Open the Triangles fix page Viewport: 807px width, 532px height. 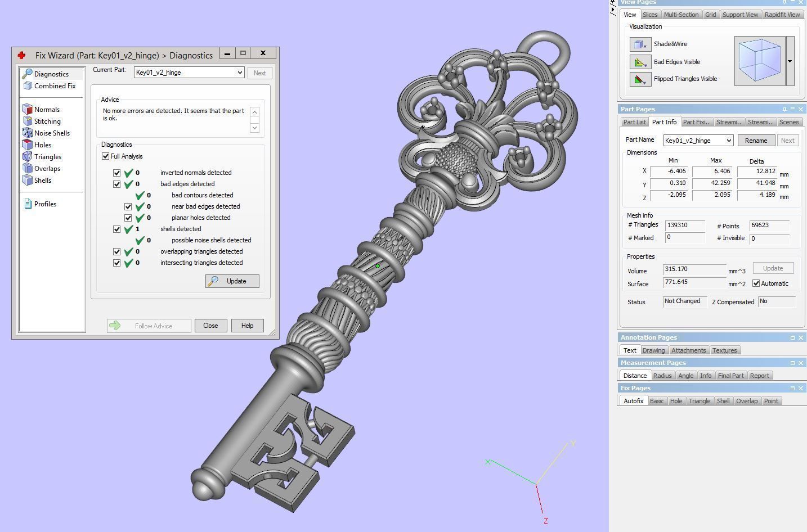(47, 157)
